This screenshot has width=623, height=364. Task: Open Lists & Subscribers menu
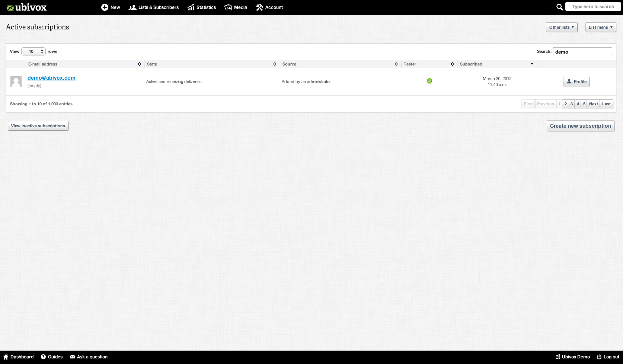tap(154, 7)
